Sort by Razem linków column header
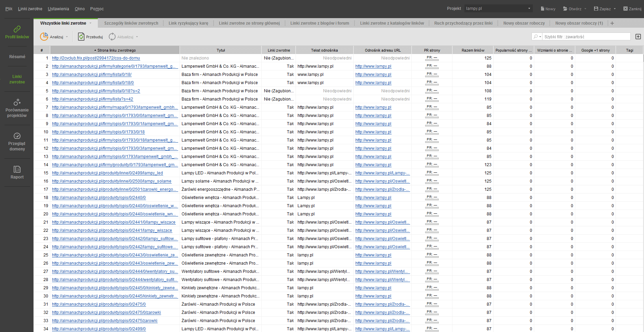Image resolution: width=644 pixels, height=332 pixels. click(473, 50)
